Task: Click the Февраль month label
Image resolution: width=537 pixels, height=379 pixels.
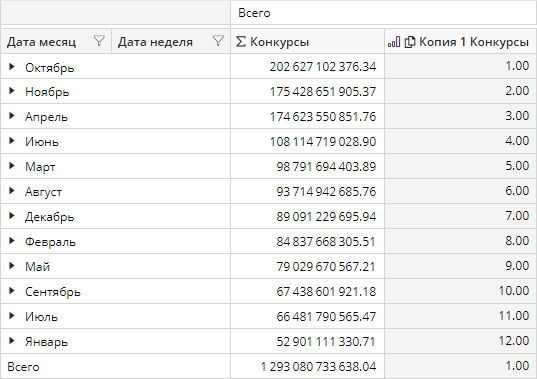Action: [x=50, y=242]
